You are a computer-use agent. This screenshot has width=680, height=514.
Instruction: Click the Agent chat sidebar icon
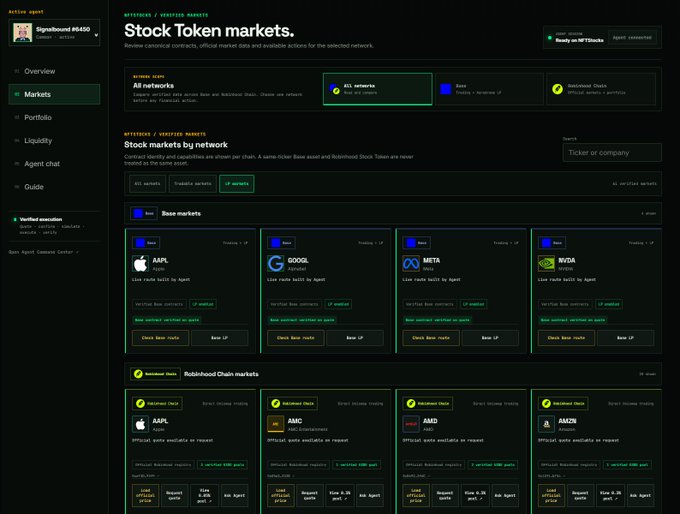click(x=17, y=164)
